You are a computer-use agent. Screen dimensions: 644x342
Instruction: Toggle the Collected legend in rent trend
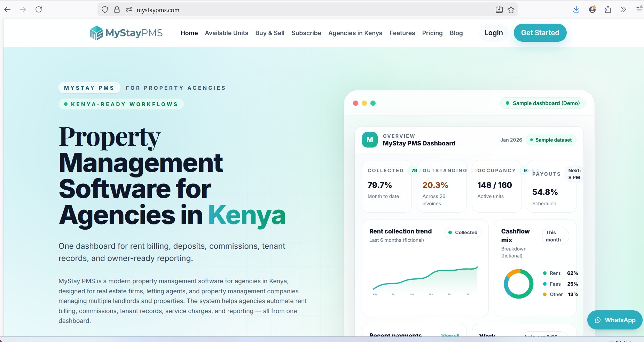click(463, 232)
